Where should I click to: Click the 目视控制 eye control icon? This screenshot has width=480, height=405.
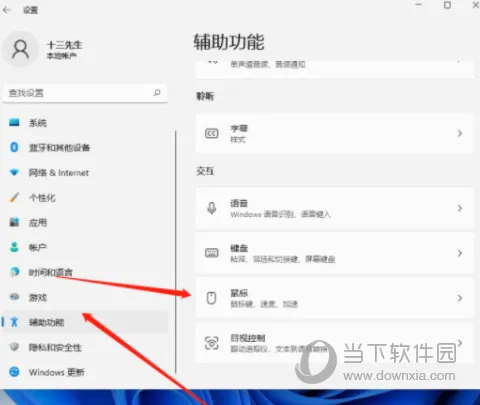coord(212,343)
